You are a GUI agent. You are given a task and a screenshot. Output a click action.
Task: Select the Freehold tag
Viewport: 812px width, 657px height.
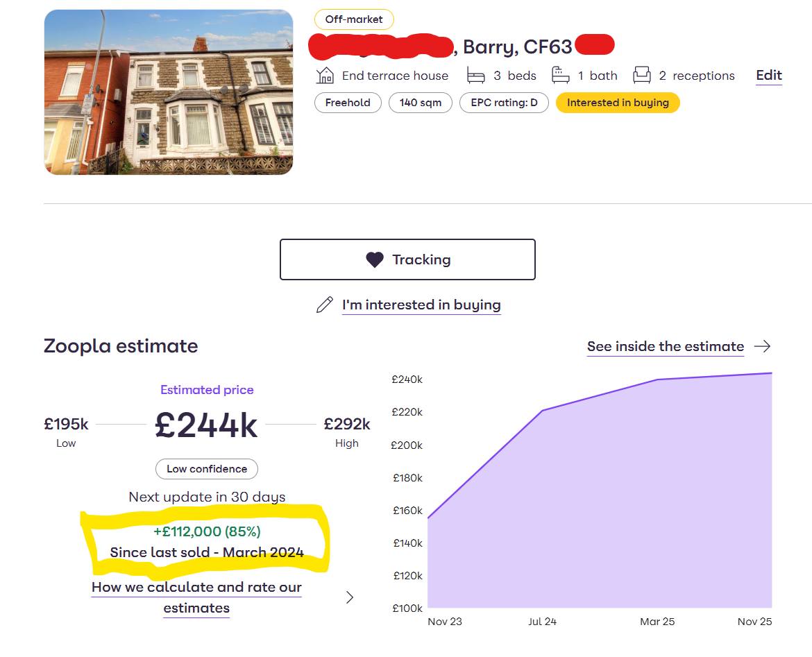point(348,103)
